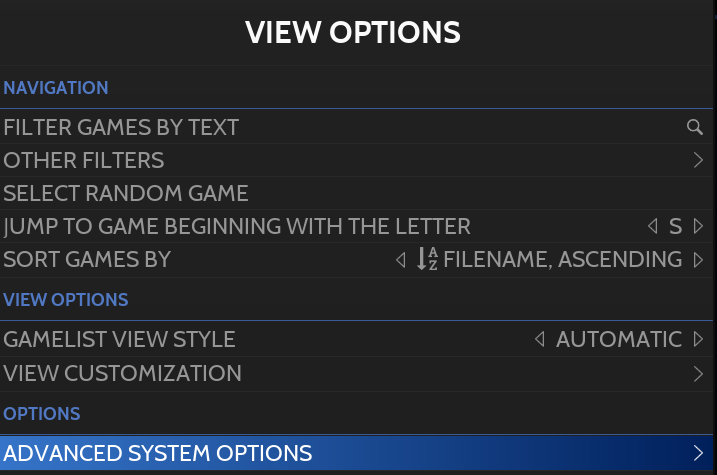Select Gamelist View Style row
The width and height of the screenshot is (717, 475).
[x=119, y=340]
